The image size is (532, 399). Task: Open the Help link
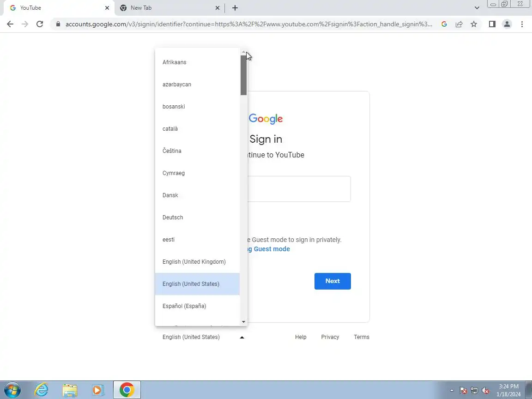(301, 337)
